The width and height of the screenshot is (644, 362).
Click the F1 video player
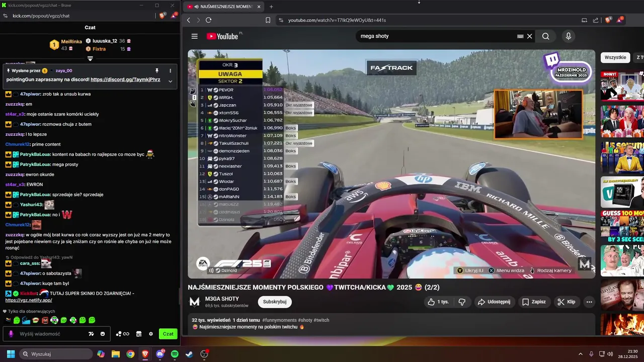[x=391, y=164]
